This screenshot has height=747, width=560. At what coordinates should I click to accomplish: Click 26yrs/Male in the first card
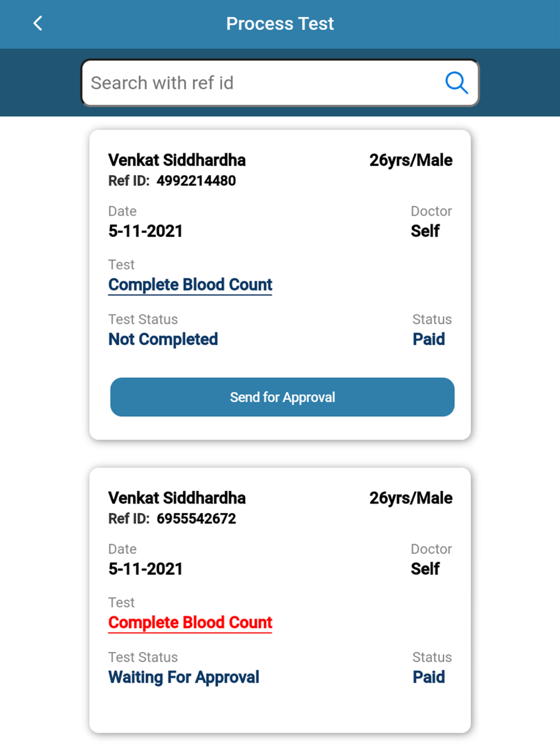click(x=410, y=160)
